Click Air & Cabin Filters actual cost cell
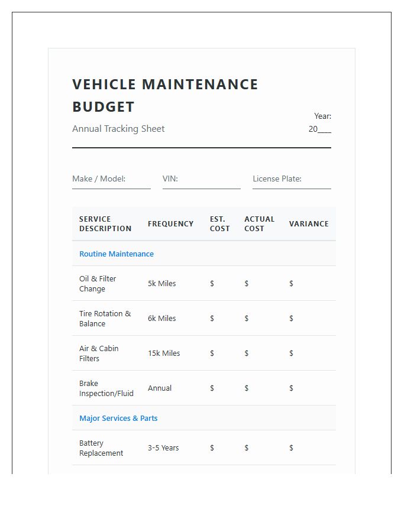The image size is (414, 532). click(260, 353)
